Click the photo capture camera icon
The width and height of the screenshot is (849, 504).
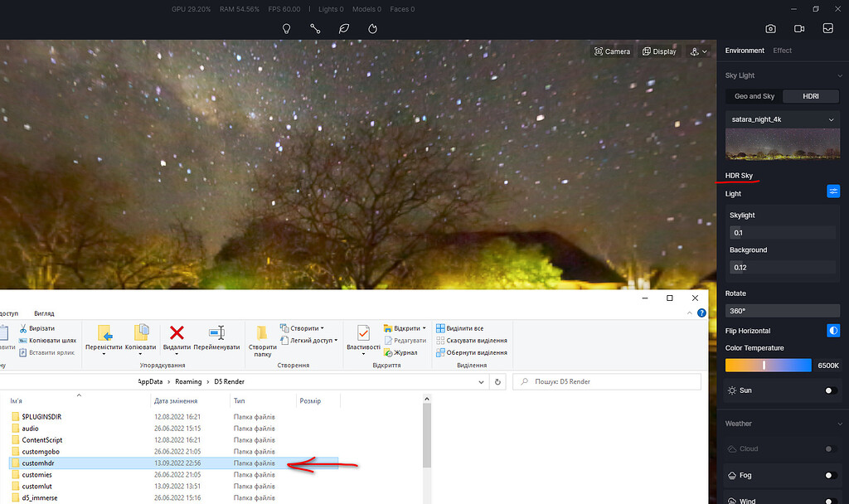click(770, 28)
